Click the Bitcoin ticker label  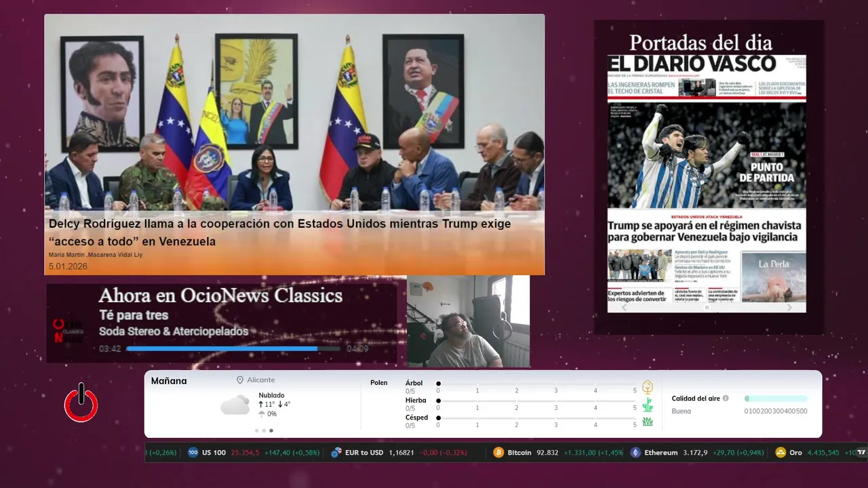coord(519,452)
